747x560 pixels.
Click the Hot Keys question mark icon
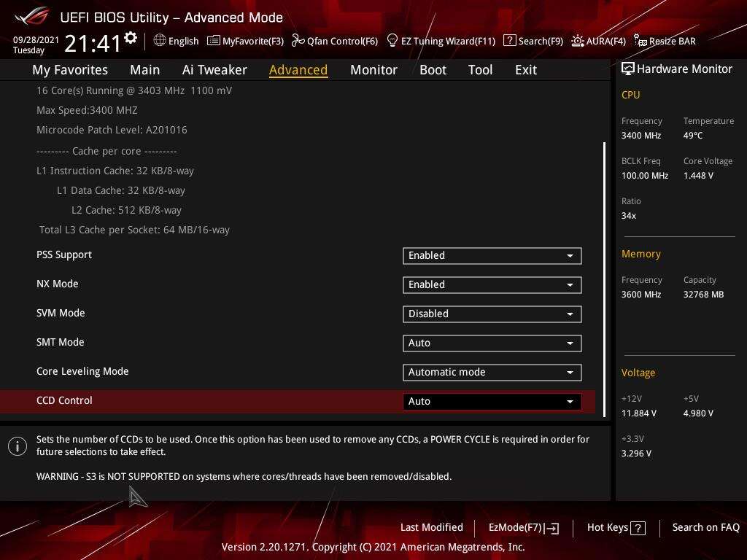[638, 528]
